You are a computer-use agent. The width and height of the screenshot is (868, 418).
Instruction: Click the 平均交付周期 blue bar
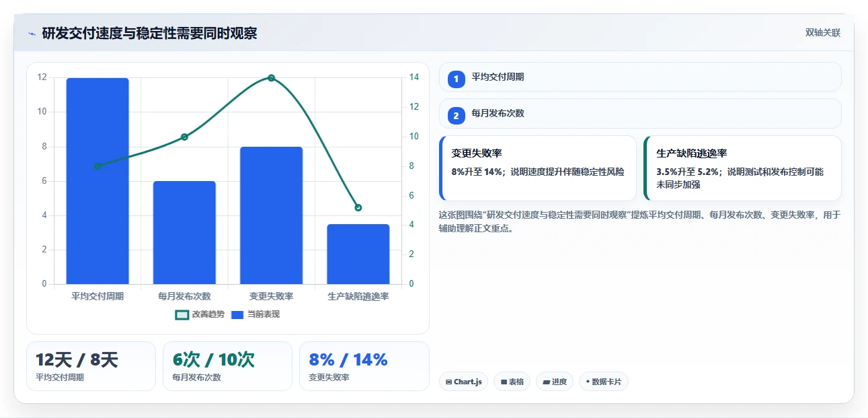(x=97, y=181)
